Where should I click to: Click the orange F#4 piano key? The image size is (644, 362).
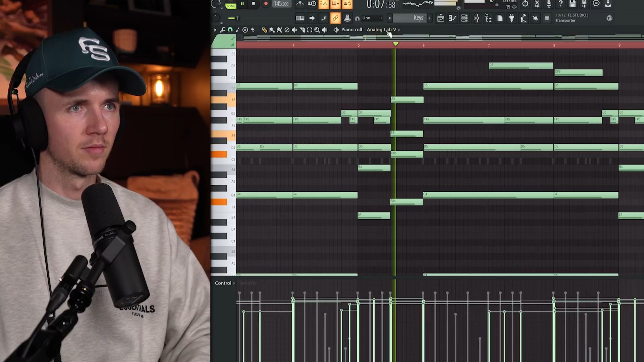point(219,202)
